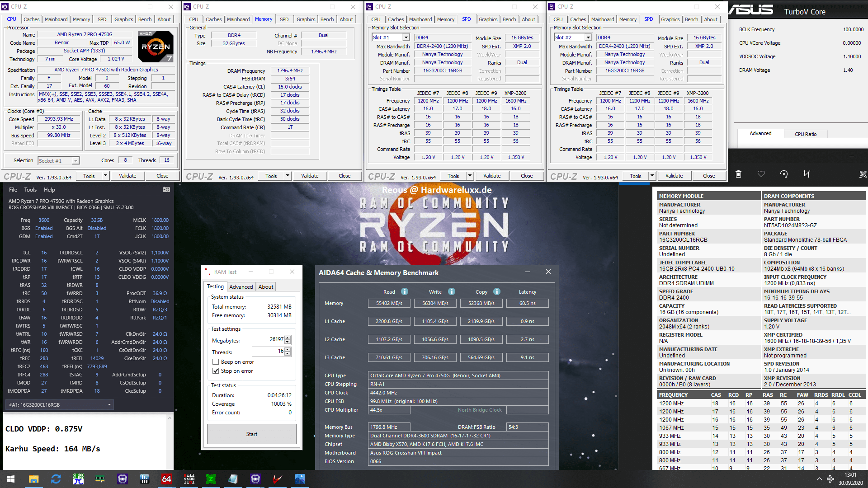The image size is (868, 488).
Task: Click the info icon next to Copy in AIDA64
Action: (497, 291)
